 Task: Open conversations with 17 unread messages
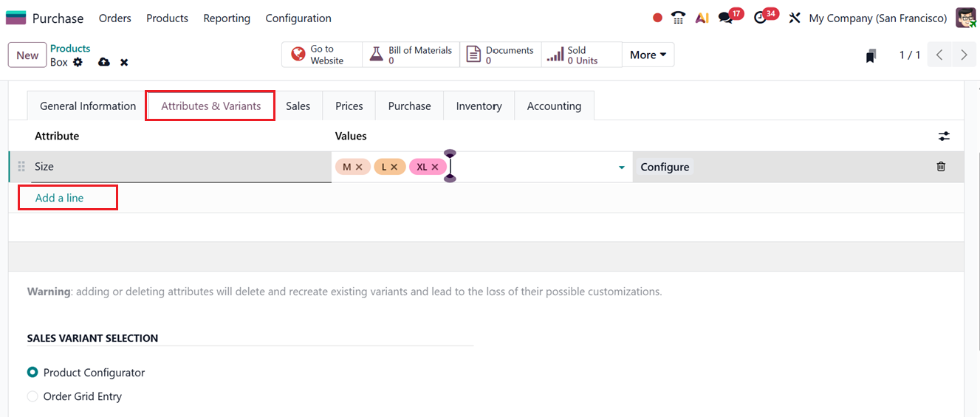tap(730, 16)
